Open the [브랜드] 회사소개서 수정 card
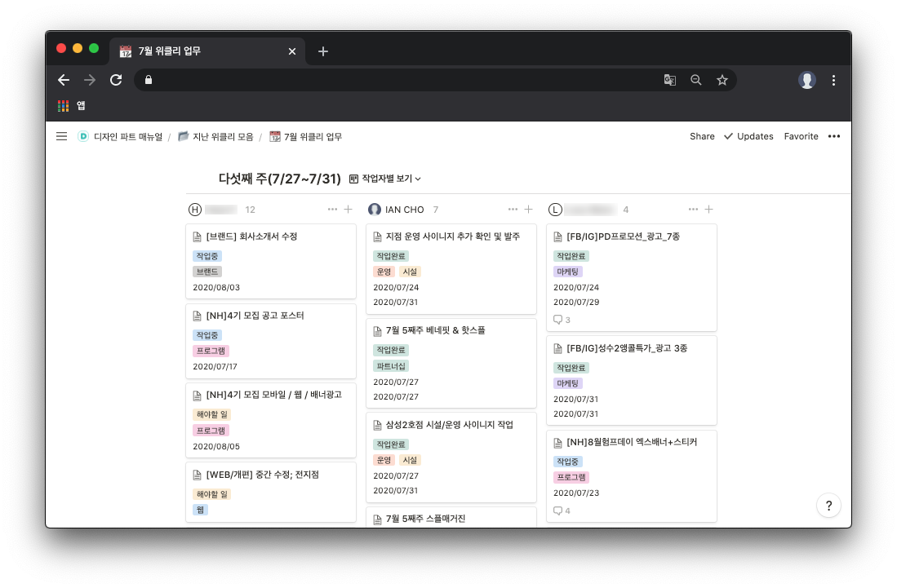The image size is (897, 588). pyautogui.click(x=271, y=261)
